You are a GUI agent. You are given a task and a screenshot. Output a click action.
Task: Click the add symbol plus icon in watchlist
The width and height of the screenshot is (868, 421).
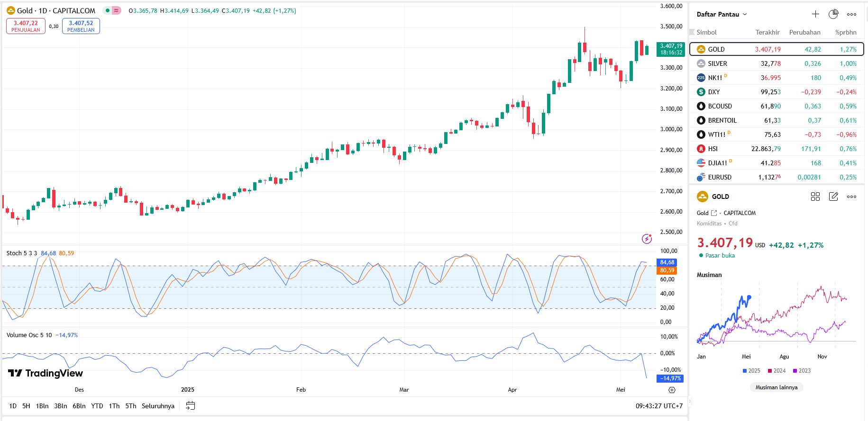[x=815, y=14]
